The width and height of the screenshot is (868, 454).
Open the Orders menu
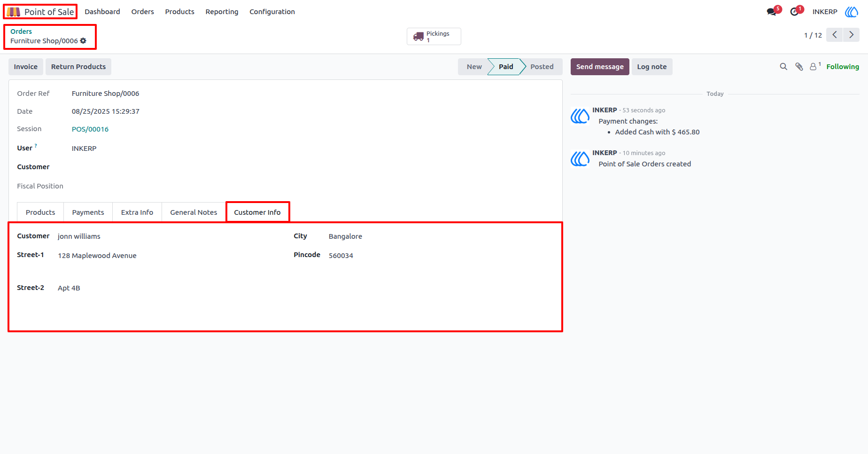tap(142, 12)
